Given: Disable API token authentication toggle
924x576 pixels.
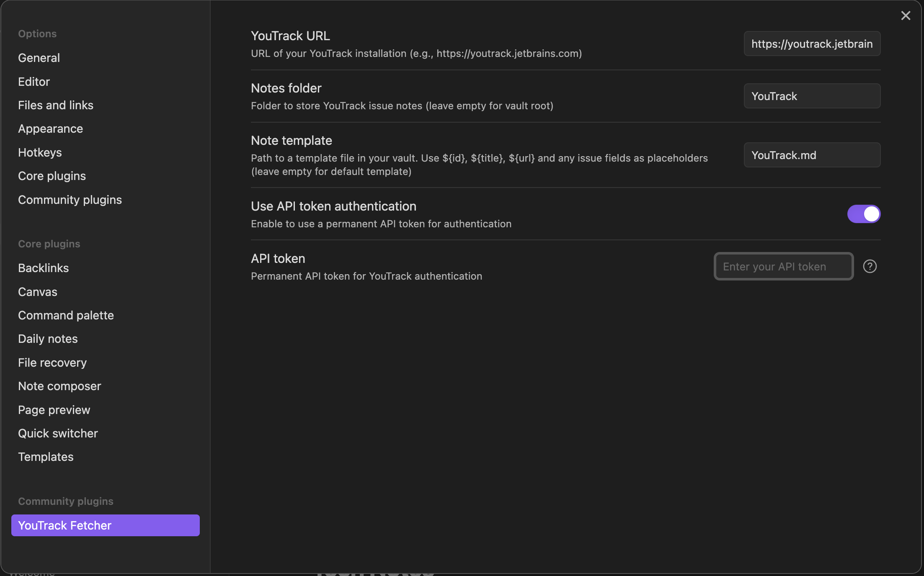Looking at the screenshot, I should pyautogui.click(x=864, y=214).
